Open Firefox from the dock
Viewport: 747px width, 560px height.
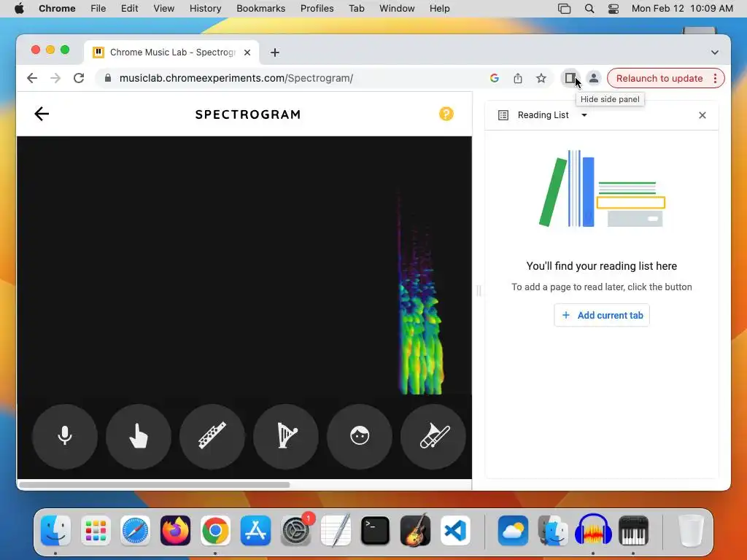coord(175,531)
